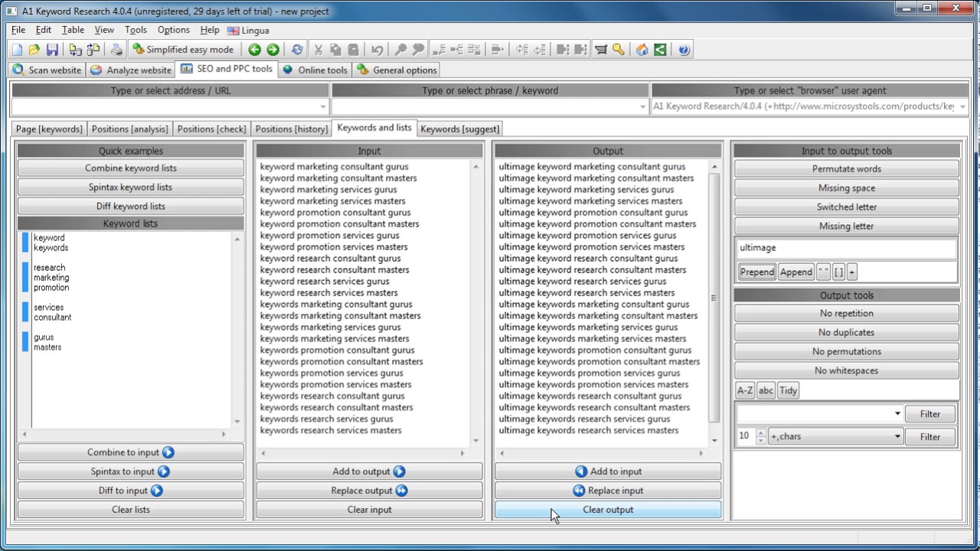Click the blue arrow on Replace output

click(x=402, y=491)
